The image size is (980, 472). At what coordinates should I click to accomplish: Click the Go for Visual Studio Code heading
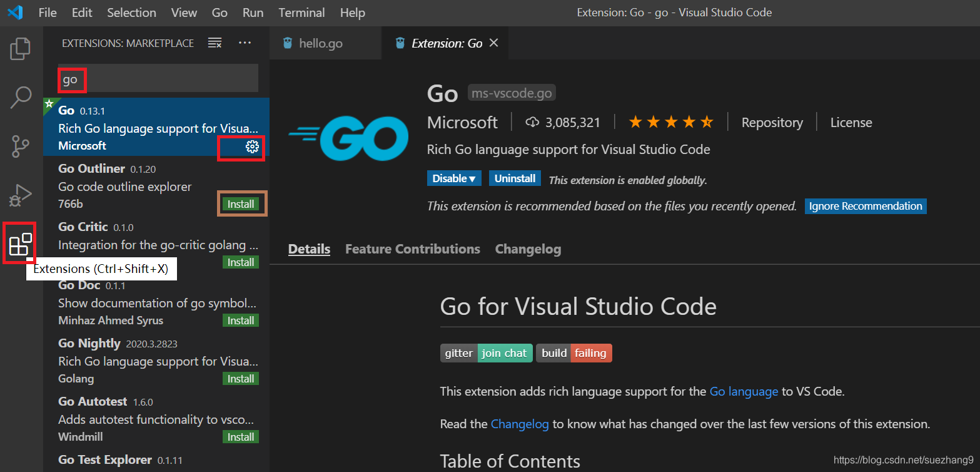point(578,307)
